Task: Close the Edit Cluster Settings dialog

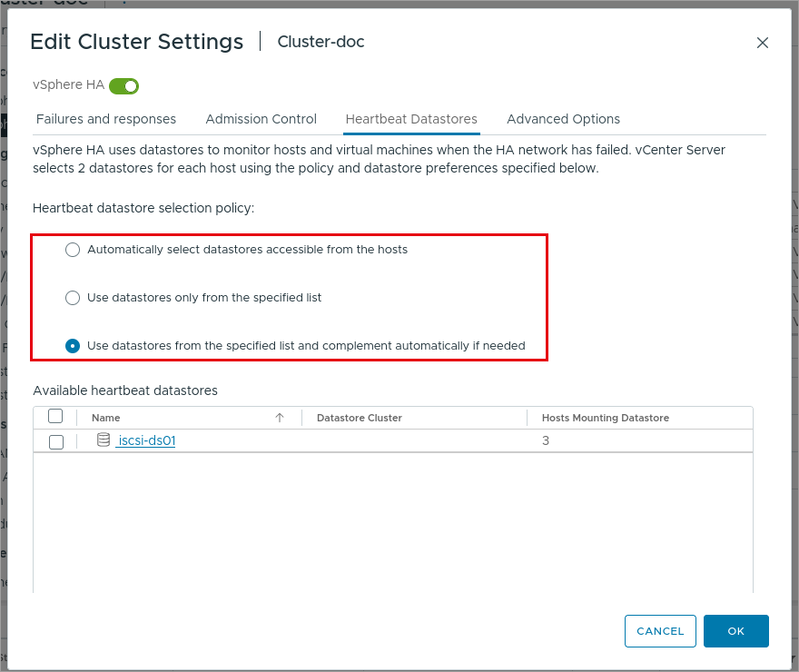Action: pyautogui.click(x=763, y=43)
